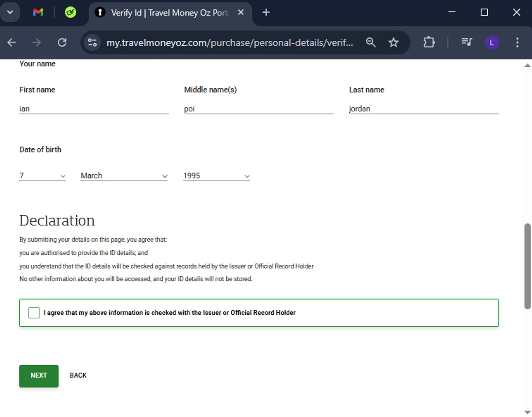Open the extensions puzzle icon
Screen dimensions: 532x417
429,43
